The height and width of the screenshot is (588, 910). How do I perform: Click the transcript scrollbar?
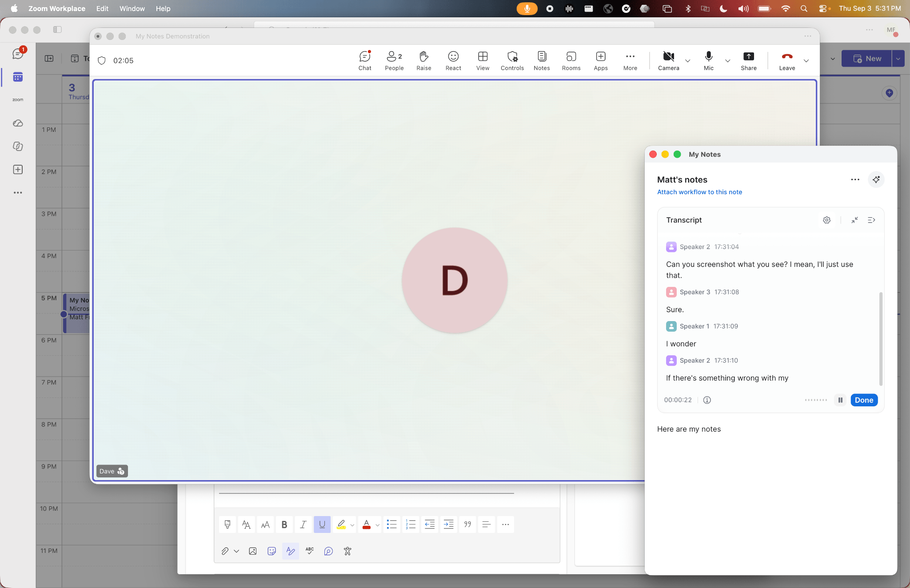point(881,339)
